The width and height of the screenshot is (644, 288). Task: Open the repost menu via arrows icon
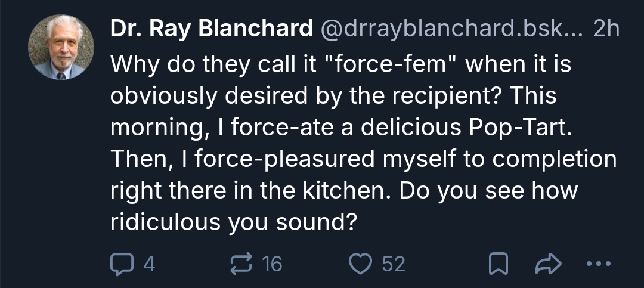pyautogui.click(x=241, y=264)
